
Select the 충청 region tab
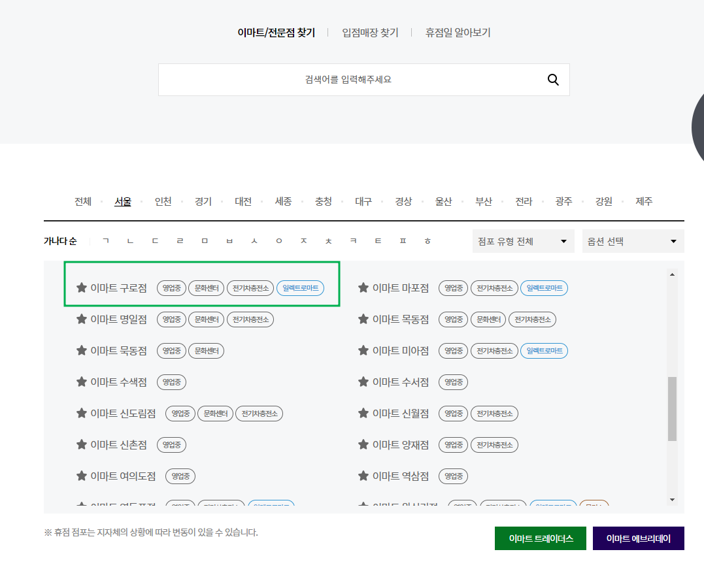tap(324, 201)
